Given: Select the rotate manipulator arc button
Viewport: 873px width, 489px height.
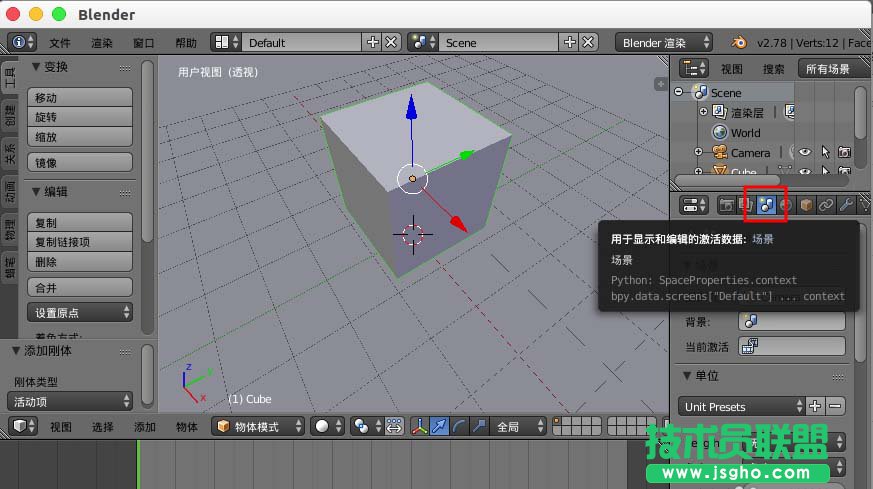Looking at the screenshot, I should pos(459,427).
